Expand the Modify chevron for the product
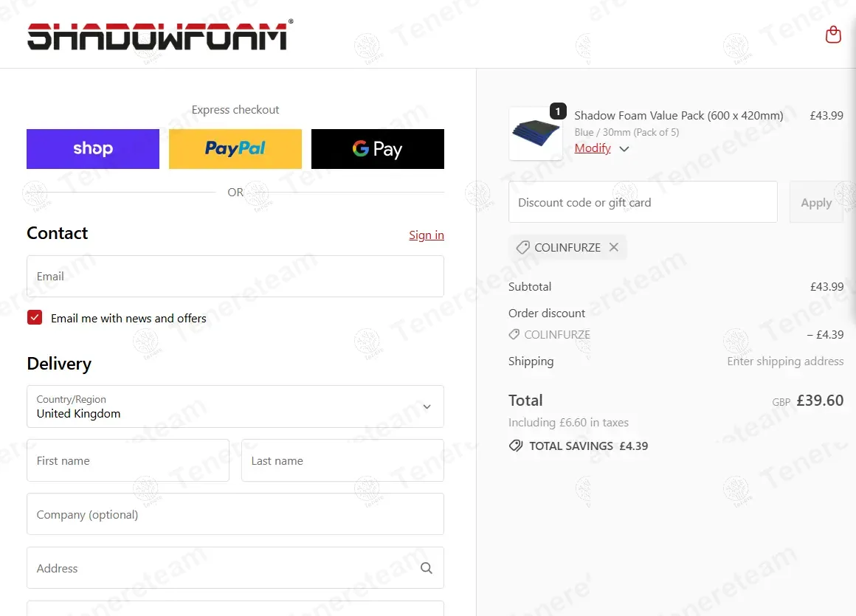 624,149
